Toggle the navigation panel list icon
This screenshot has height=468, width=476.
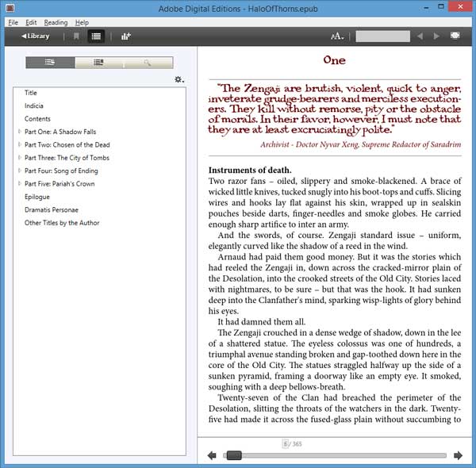coord(96,36)
